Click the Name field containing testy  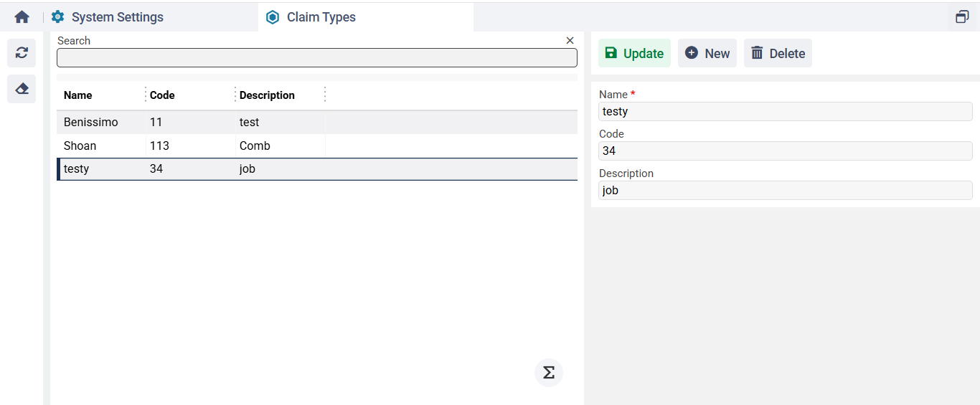(785, 111)
